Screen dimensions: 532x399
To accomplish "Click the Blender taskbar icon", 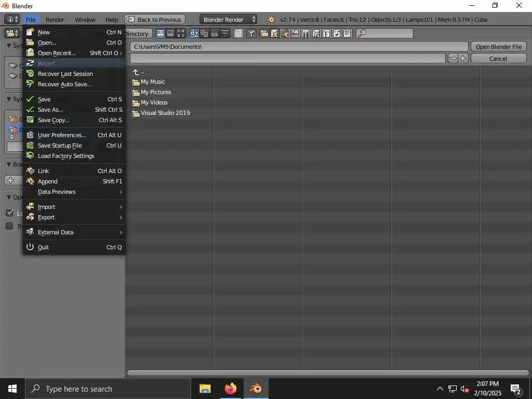I will 256,389.
